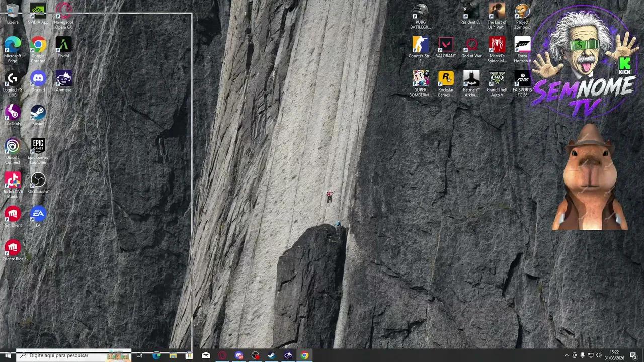
Task: Show hidden system tray icons
Action: pos(567,355)
